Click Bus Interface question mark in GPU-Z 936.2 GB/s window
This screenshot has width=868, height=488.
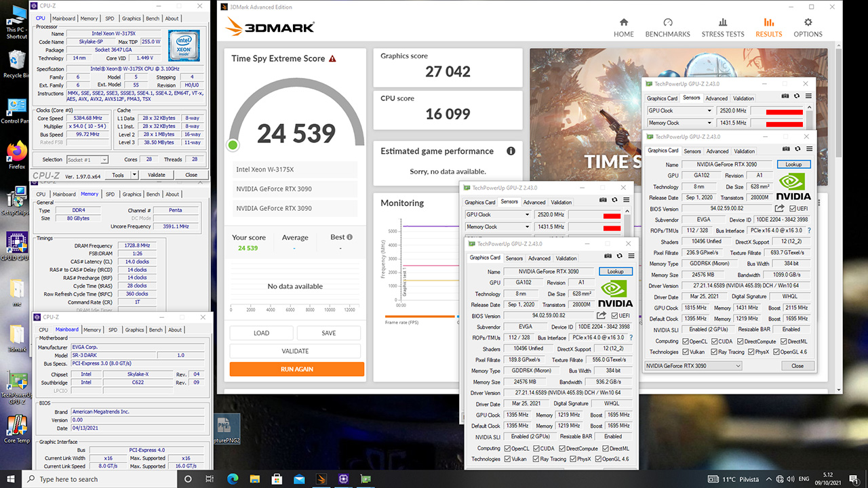point(631,338)
